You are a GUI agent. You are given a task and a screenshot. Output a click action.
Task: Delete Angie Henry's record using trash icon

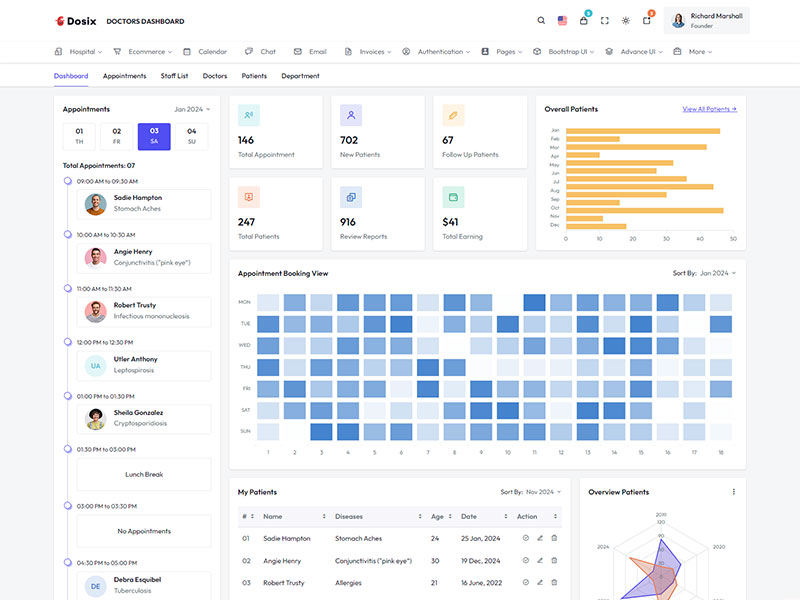554,561
